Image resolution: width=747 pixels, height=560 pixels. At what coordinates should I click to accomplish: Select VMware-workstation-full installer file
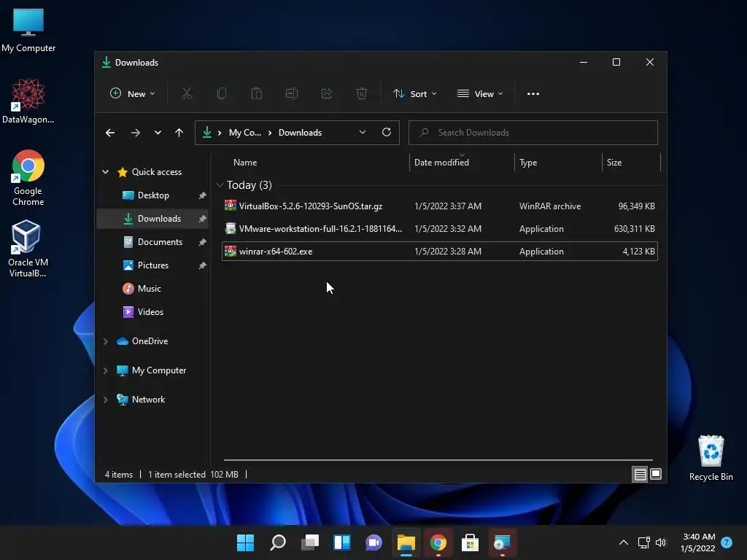(x=440, y=228)
